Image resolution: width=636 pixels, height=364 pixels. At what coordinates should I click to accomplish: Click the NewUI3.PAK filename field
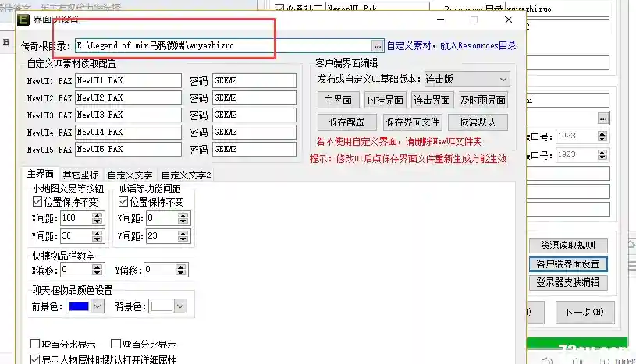[128, 115]
